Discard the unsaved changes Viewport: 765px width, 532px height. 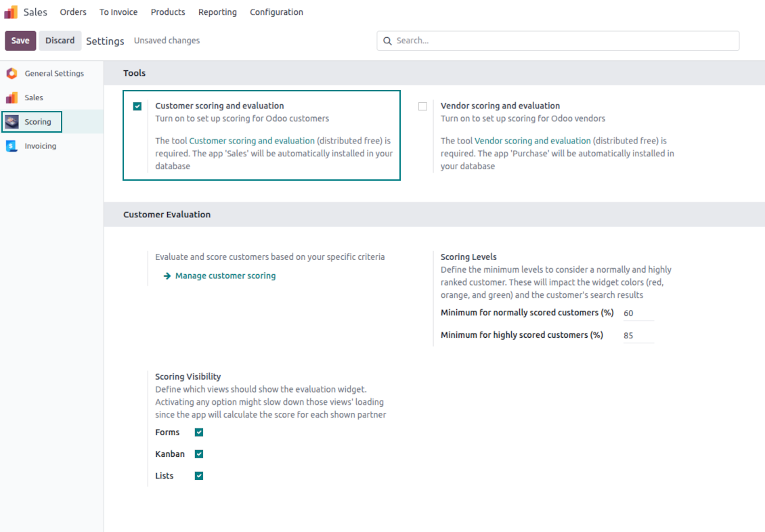pos(60,41)
